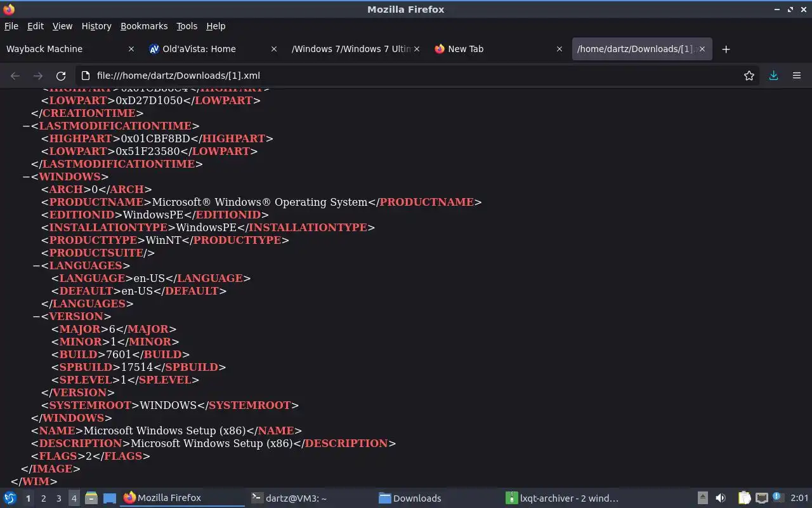Open the file manager panel launcher

click(x=91, y=498)
